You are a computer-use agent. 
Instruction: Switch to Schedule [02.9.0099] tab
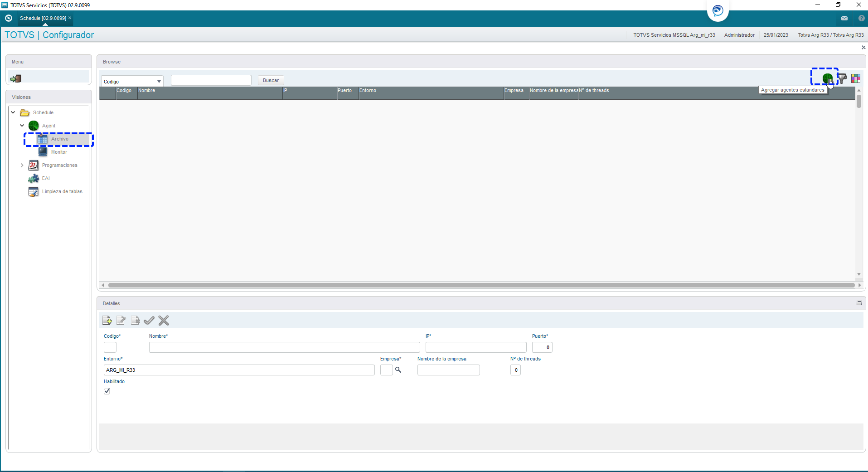pos(43,18)
